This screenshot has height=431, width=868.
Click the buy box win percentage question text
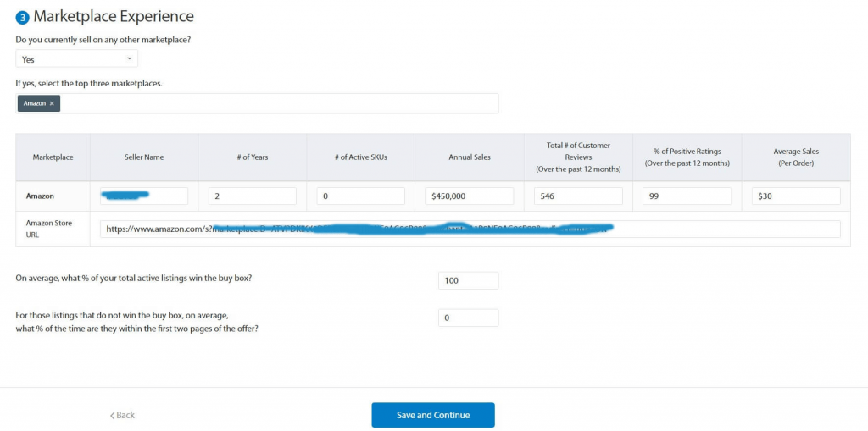coord(134,279)
